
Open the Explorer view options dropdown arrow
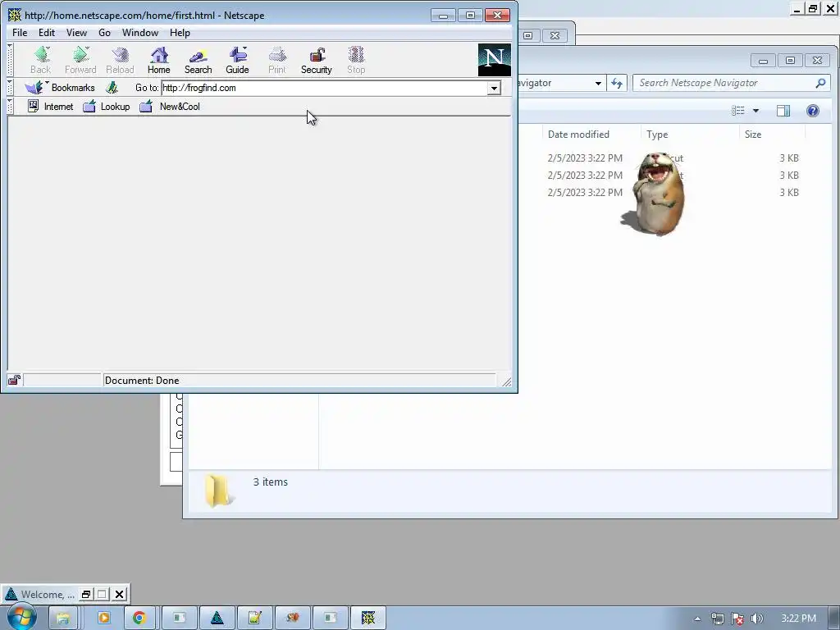tap(756, 111)
